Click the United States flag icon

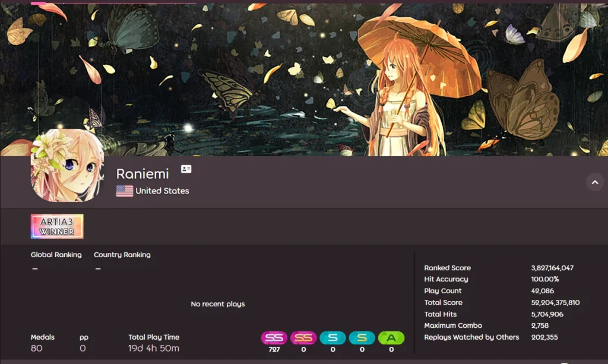(x=125, y=191)
